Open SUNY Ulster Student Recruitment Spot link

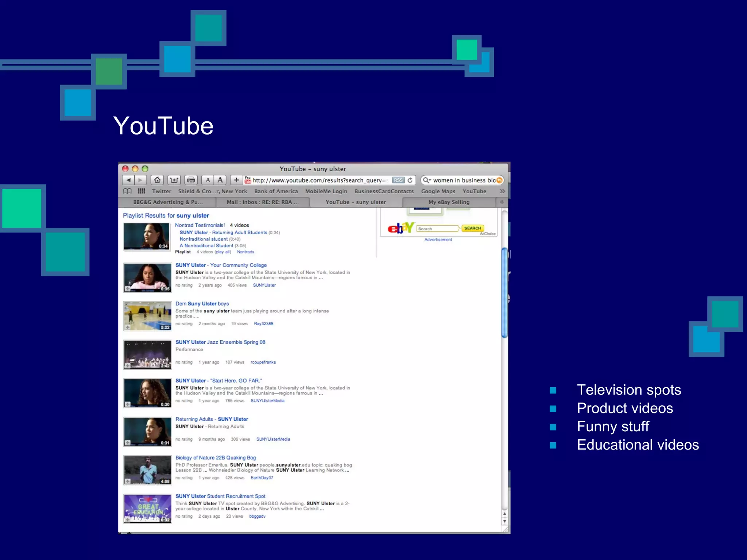(x=220, y=496)
